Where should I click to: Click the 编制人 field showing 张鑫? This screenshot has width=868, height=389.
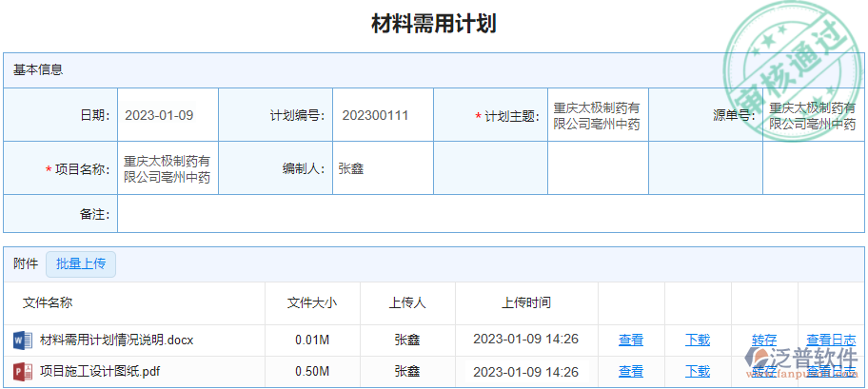383,168
